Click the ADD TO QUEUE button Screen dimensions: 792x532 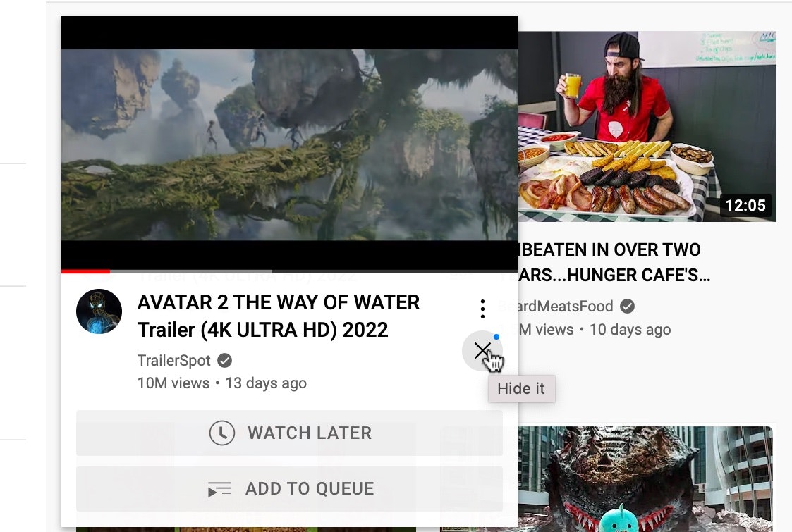(x=289, y=488)
